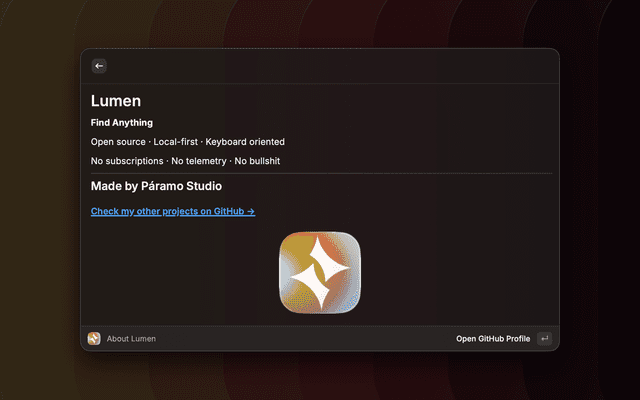Click the 'About Lumen' footer label

click(131, 339)
